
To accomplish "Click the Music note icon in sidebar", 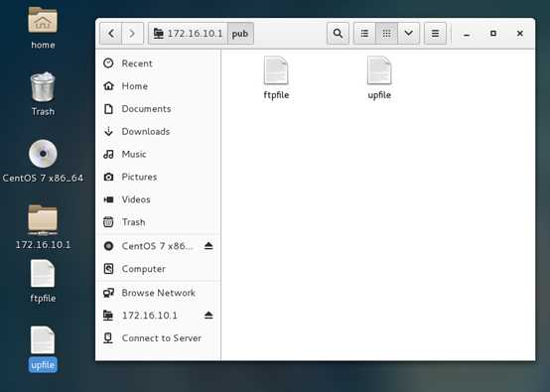I will click(108, 154).
